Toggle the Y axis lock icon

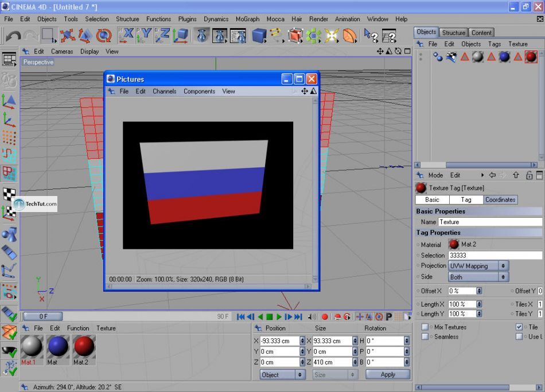(143, 36)
